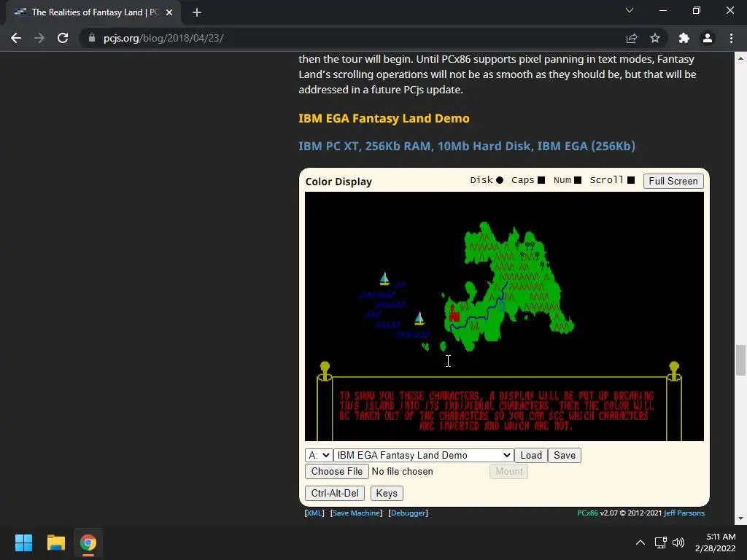The width and height of the screenshot is (747, 560).
Task: Click the scrollbar down arrow
Action: click(740, 518)
